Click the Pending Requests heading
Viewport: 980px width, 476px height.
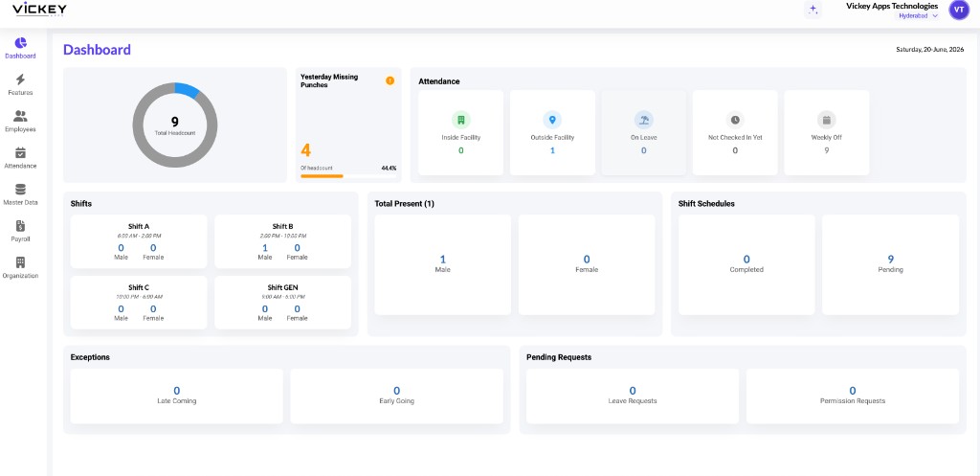point(559,357)
